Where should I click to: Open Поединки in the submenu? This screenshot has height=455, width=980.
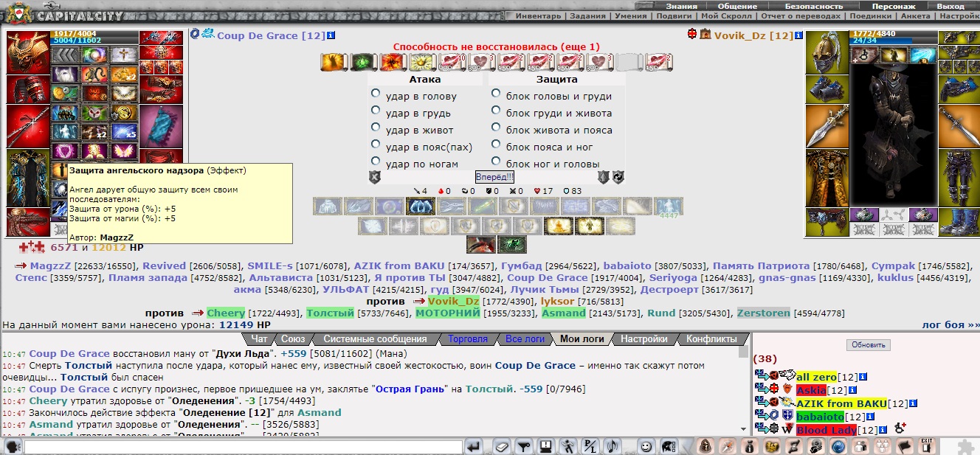[x=872, y=15]
